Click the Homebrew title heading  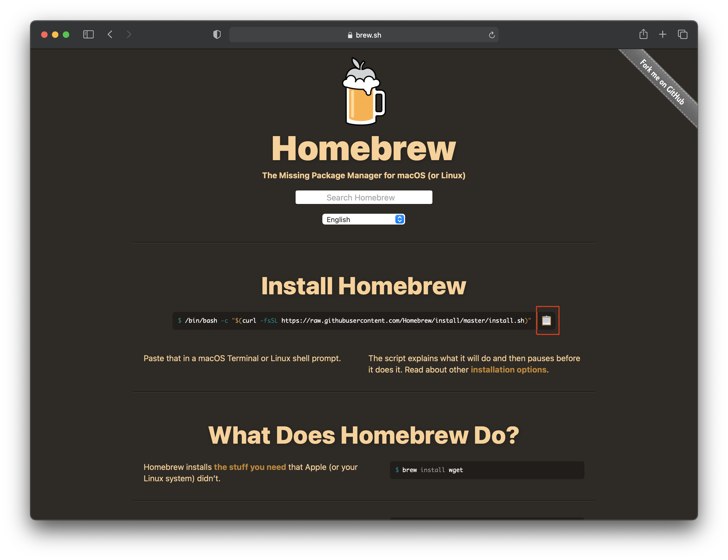(364, 149)
